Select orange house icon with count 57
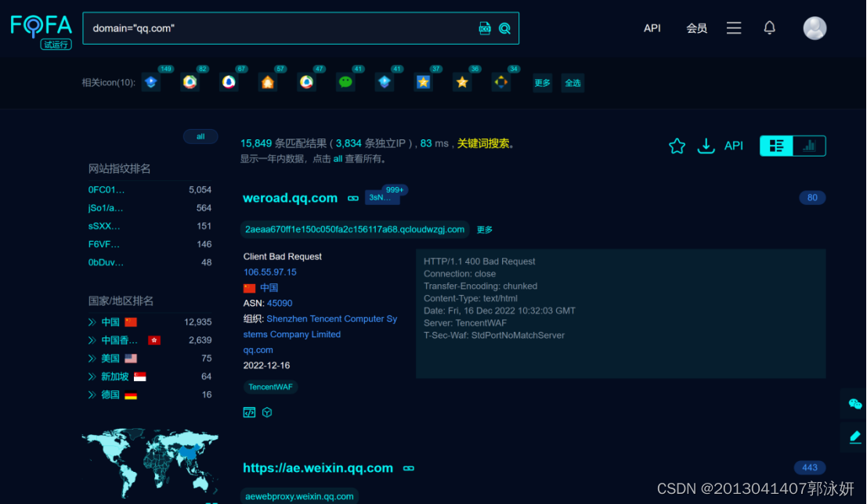Image resolution: width=867 pixels, height=504 pixels. pyautogui.click(x=268, y=82)
